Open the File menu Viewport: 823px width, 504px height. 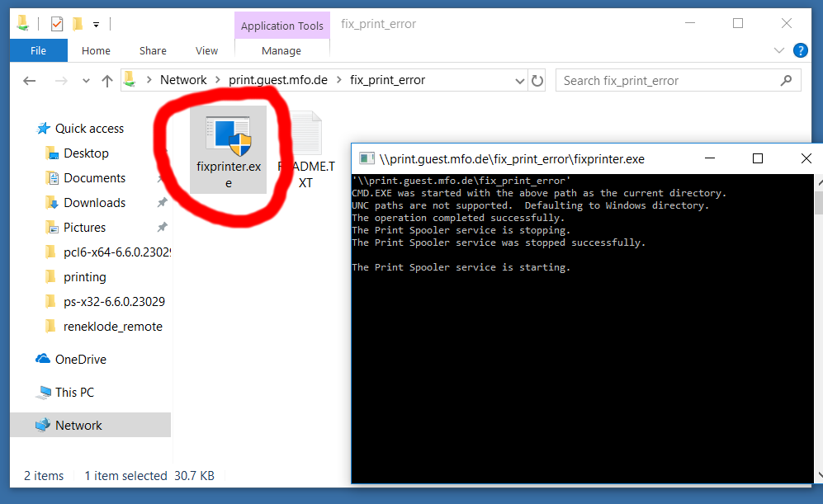point(38,50)
